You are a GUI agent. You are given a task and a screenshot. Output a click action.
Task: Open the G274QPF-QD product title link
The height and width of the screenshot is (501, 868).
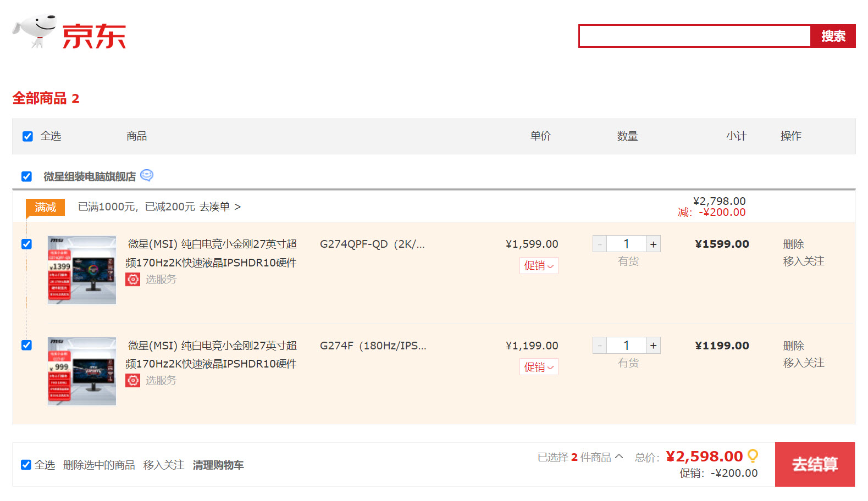[211, 253]
